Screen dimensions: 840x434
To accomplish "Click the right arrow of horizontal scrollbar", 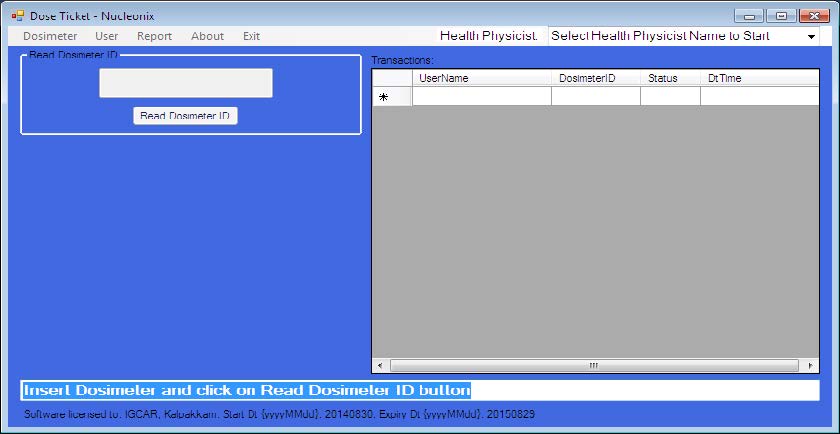I will pos(811,366).
